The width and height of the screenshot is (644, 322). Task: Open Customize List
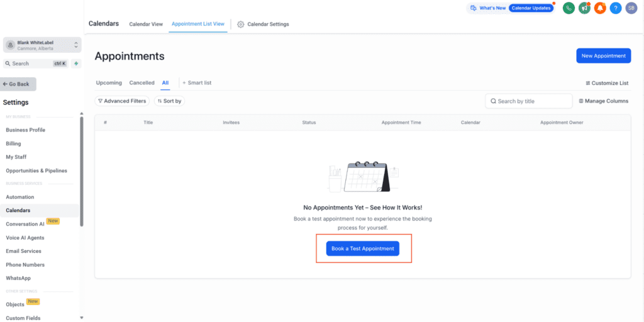pyautogui.click(x=607, y=83)
